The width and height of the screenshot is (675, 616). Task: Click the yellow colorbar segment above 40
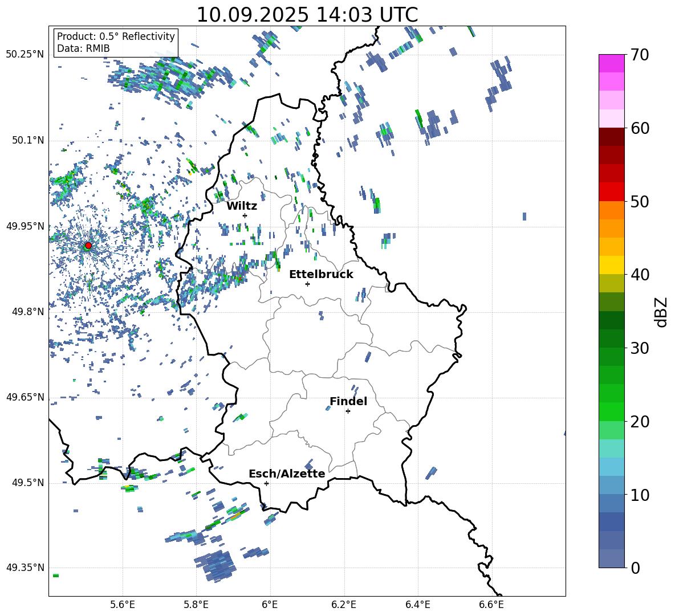pos(612,265)
